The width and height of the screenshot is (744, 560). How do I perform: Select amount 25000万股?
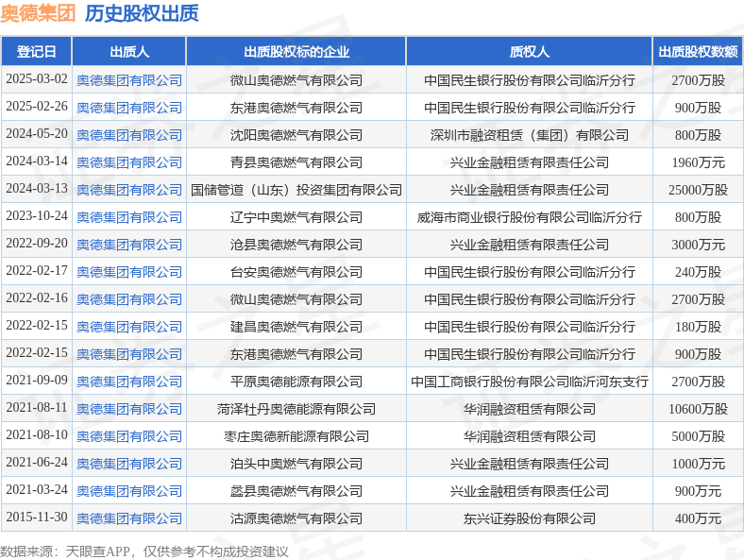coord(698,191)
